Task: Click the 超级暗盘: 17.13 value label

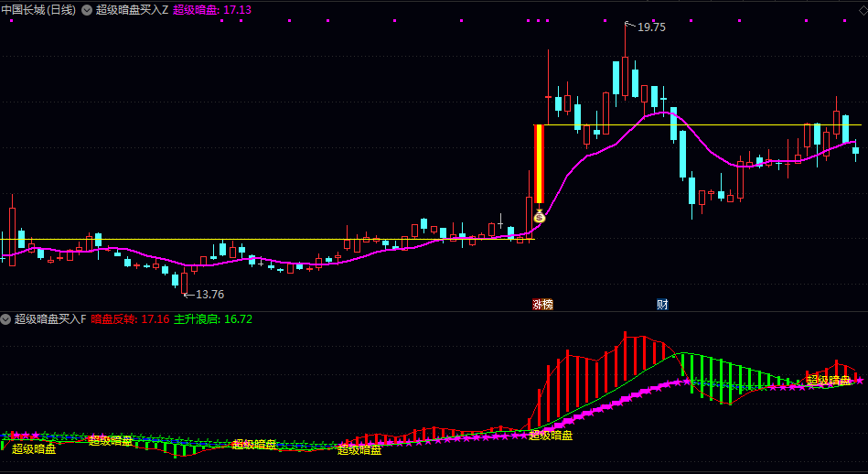Action: click(x=212, y=10)
